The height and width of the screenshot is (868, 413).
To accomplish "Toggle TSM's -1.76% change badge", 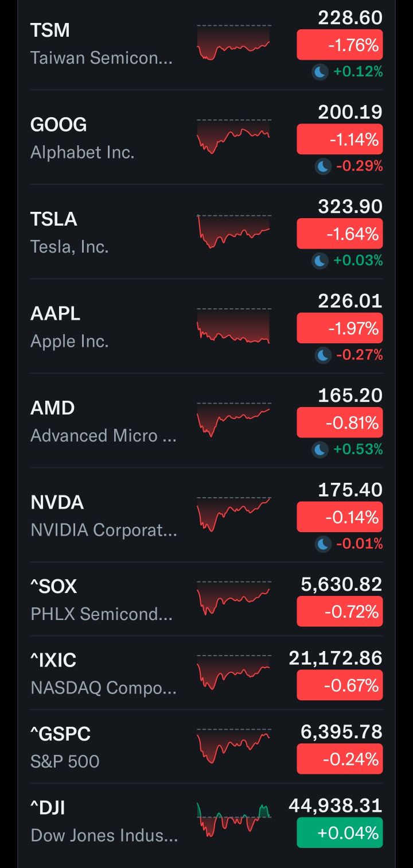I will point(340,45).
